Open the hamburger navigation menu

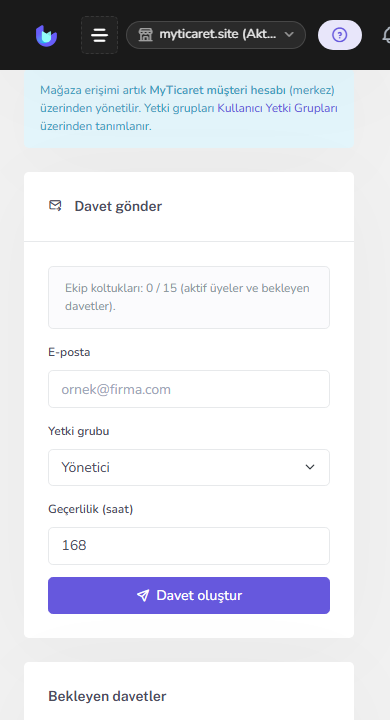pyautogui.click(x=99, y=35)
